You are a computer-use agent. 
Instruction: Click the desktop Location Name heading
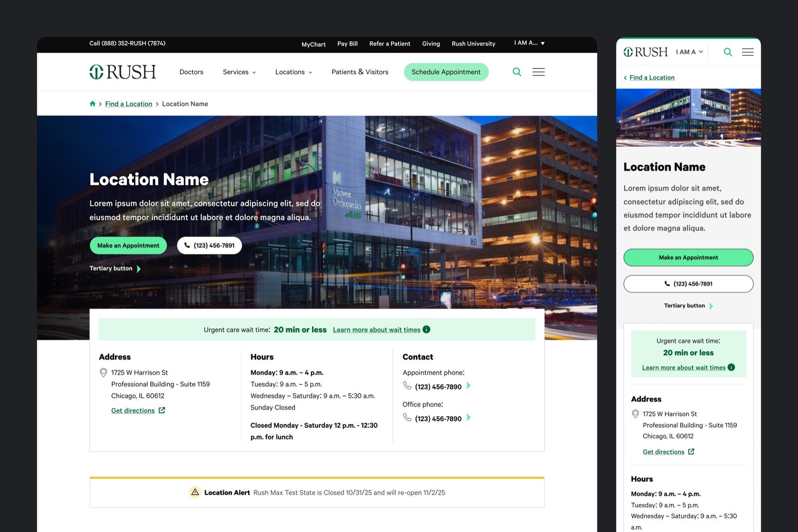point(149,180)
